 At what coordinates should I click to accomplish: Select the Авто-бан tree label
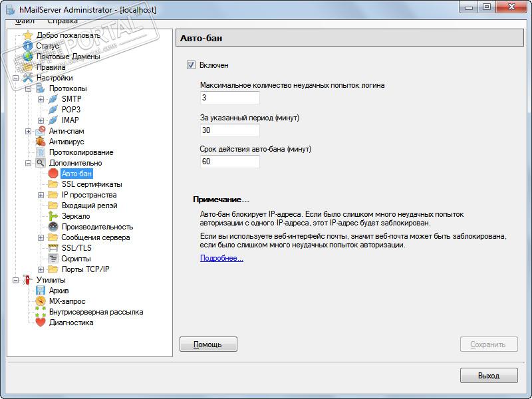[x=76, y=174]
